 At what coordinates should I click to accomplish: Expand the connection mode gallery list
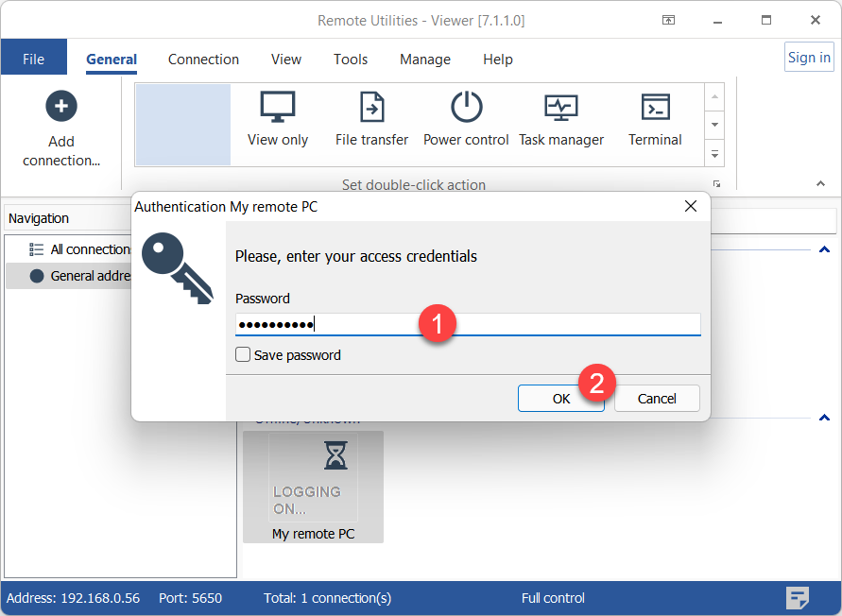tap(715, 153)
